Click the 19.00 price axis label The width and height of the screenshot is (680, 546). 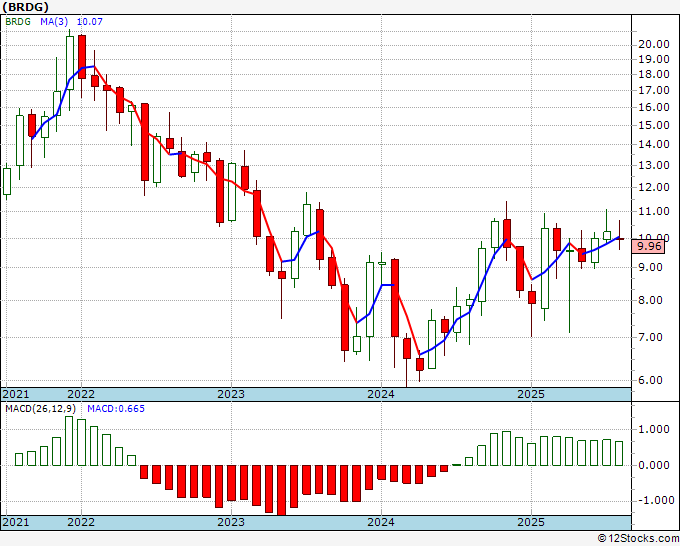(654, 59)
